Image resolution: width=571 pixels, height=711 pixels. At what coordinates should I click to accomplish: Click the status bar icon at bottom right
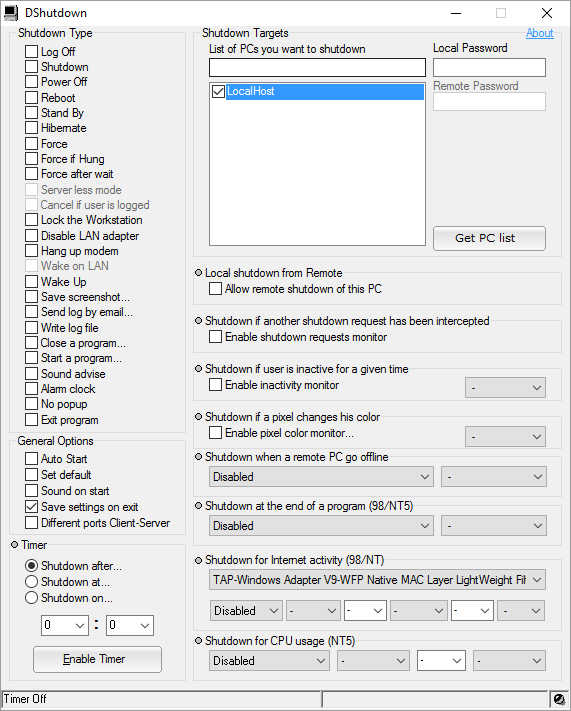coord(559,699)
